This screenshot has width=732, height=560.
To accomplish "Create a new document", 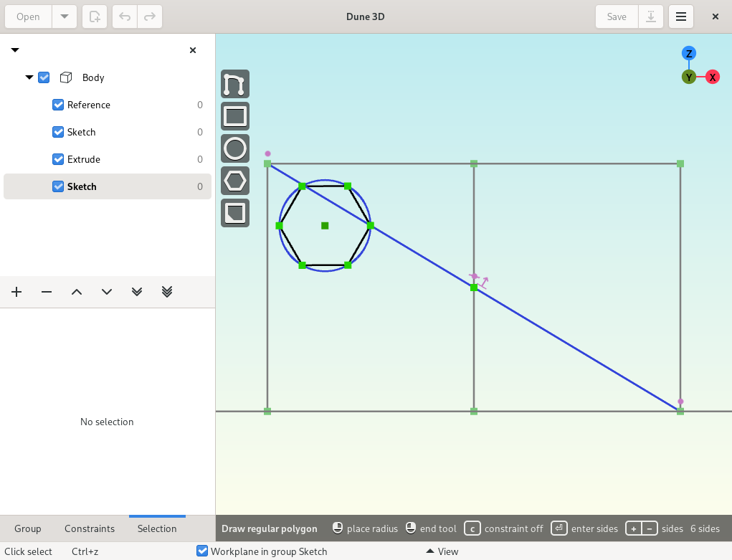I will pos(95,16).
